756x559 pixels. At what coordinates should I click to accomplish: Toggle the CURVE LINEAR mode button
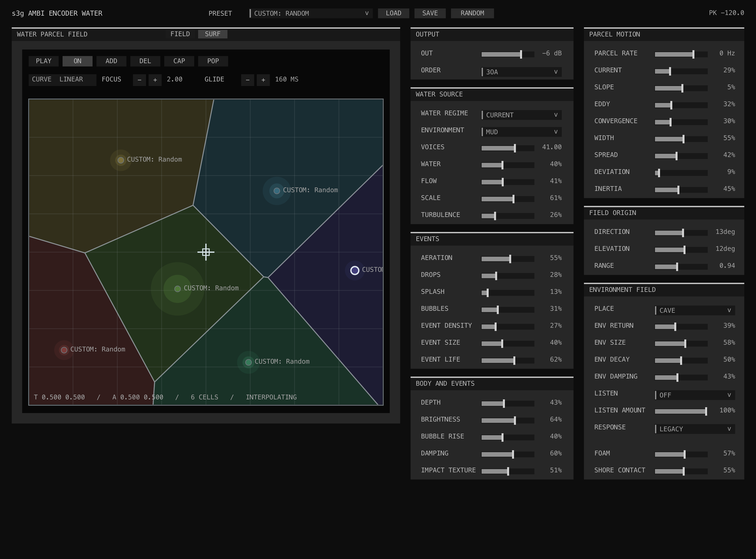click(62, 80)
